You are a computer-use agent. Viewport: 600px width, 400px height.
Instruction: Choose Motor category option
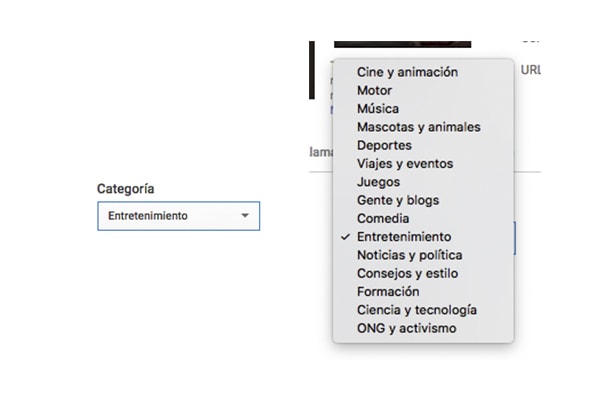click(423, 90)
